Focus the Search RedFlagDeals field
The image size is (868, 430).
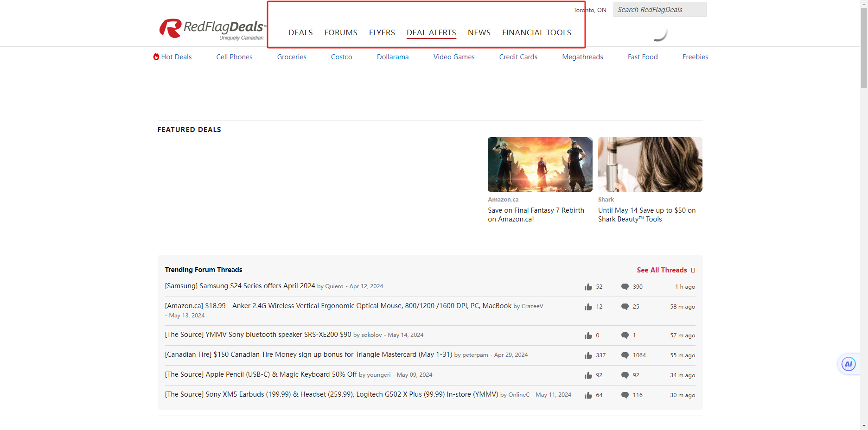pyautogui.click(x=660, y=9)
